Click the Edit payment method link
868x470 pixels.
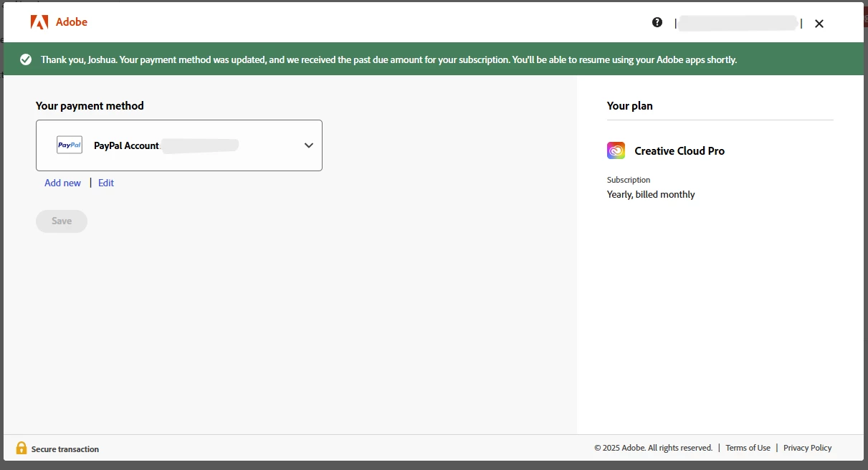point(106,183)
